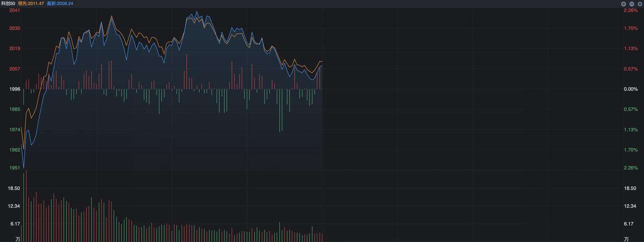Click the 2030 price axis label
The width and height of the screenshot is (644, 242).
click(15, 28)
